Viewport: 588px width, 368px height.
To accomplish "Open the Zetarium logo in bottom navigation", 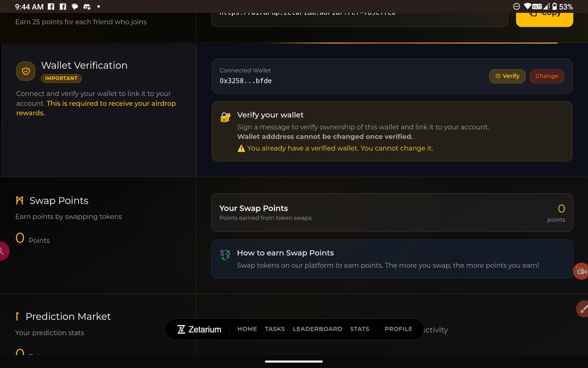I will pyautogui.click(x=199, y=329).
